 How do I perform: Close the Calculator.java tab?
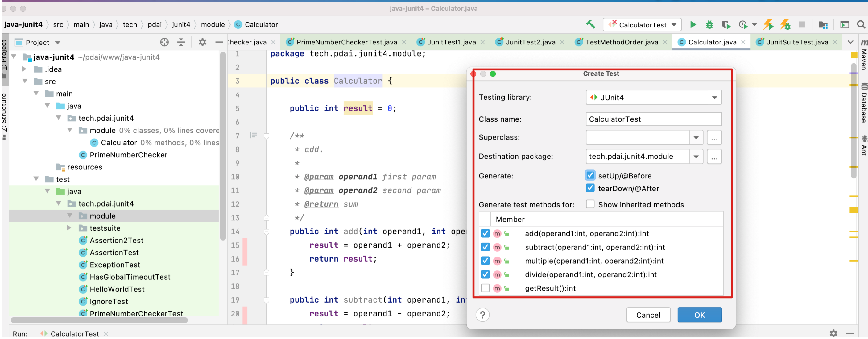[743, 42]
